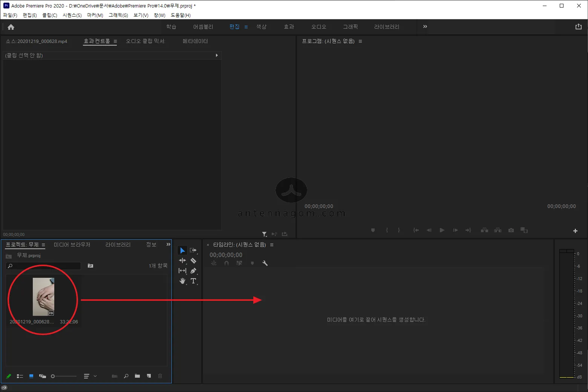588x392 pixels.
Task: Select the Slip tool
Action: pyautogui.click(x=182, y=271)
